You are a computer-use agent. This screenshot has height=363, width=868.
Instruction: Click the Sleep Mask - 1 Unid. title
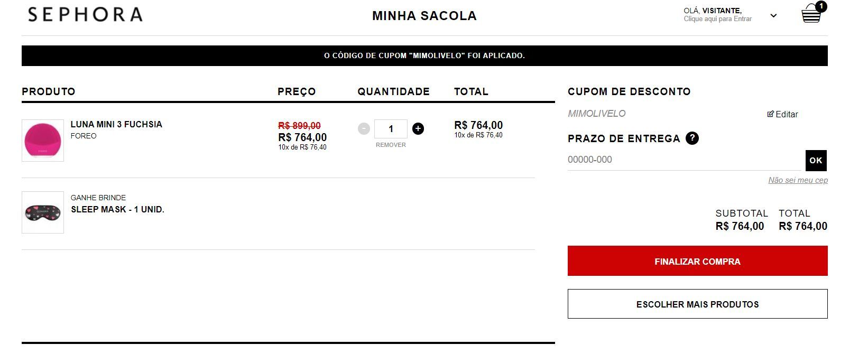coord(117,209)
